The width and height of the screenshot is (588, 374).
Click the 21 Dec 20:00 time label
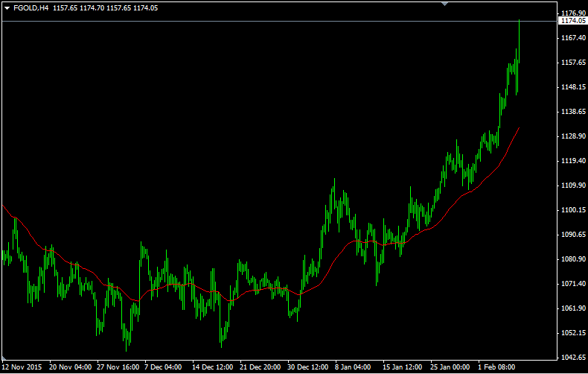(x=261, y=367)
